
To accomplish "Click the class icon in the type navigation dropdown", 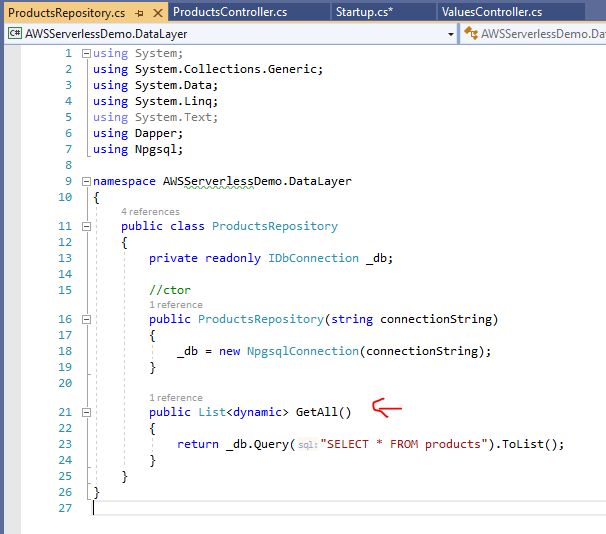I will pos(471,33).
